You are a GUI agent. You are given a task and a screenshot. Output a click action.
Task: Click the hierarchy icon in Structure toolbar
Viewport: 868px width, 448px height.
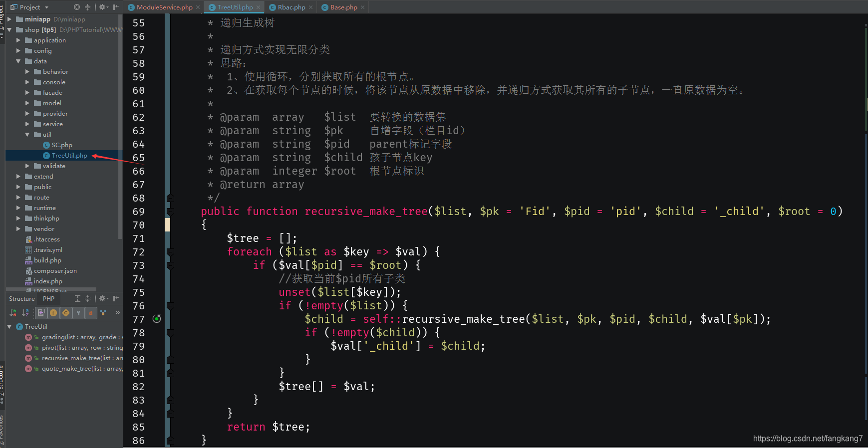pos(103,313)
